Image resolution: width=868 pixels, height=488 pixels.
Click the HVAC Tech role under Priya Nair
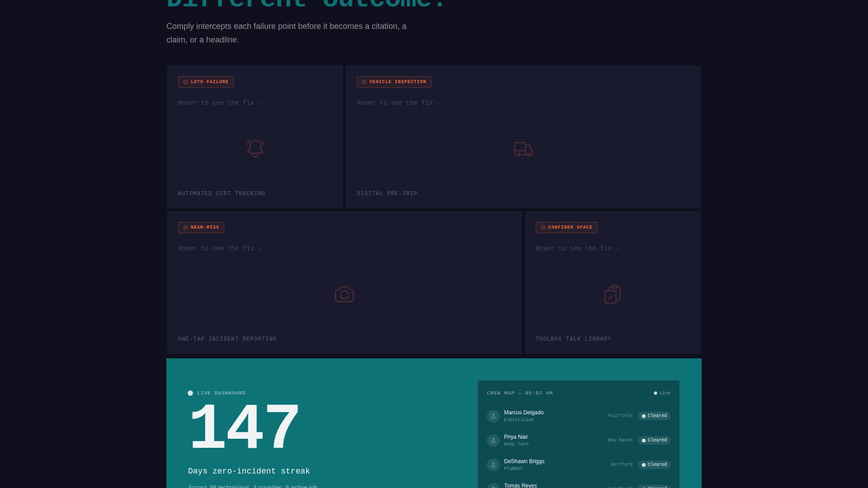[x=516, y=444]
